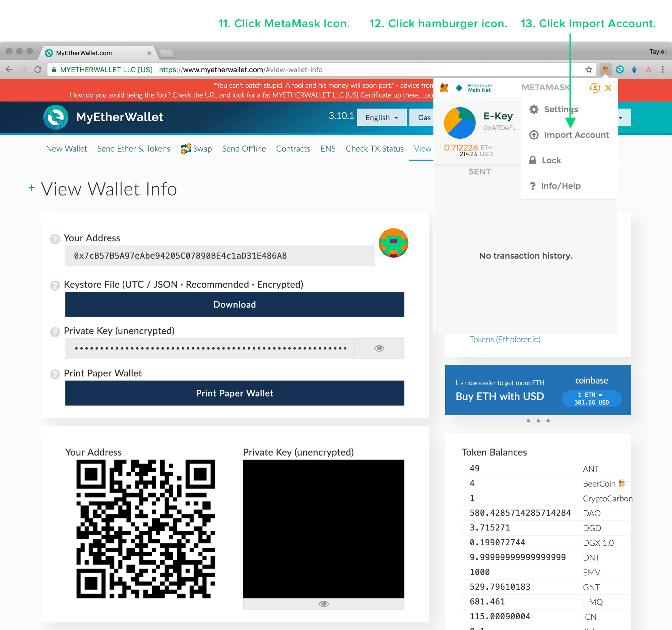
Task: Open the Contracts tab
Action: point(293,149)
